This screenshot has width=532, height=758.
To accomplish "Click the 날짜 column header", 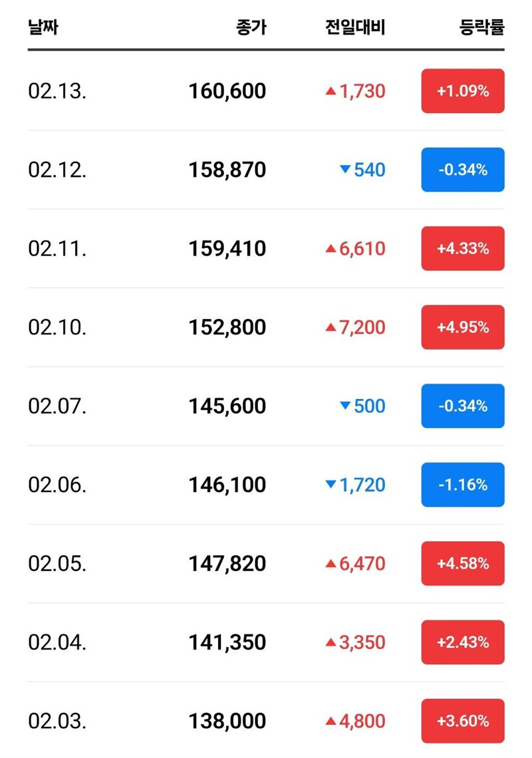I will click(x=43, y=27).
